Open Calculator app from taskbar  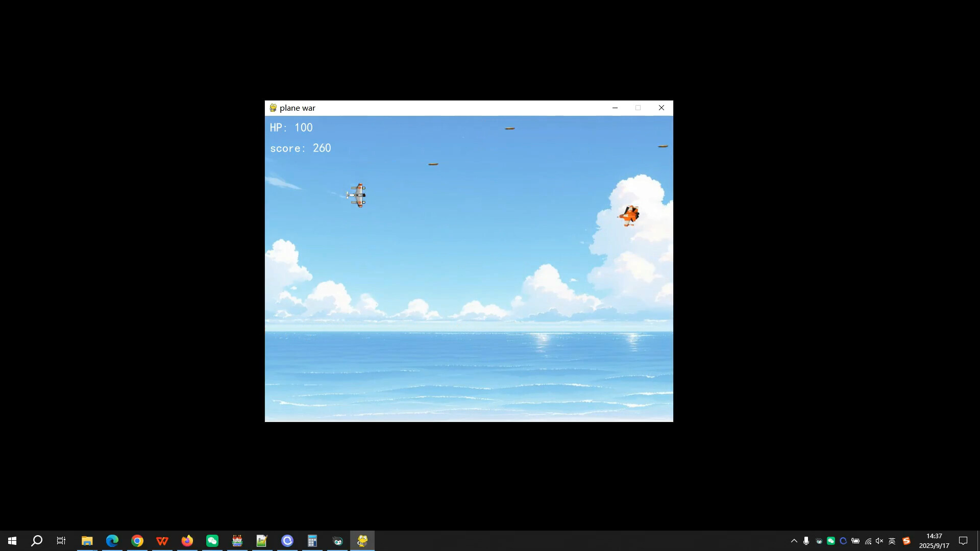312,541
